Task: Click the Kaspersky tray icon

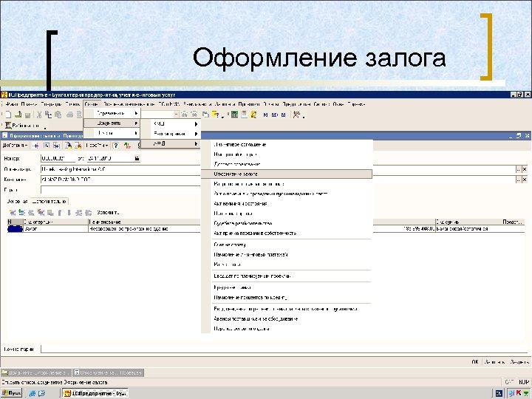Action: pos(519,394)
